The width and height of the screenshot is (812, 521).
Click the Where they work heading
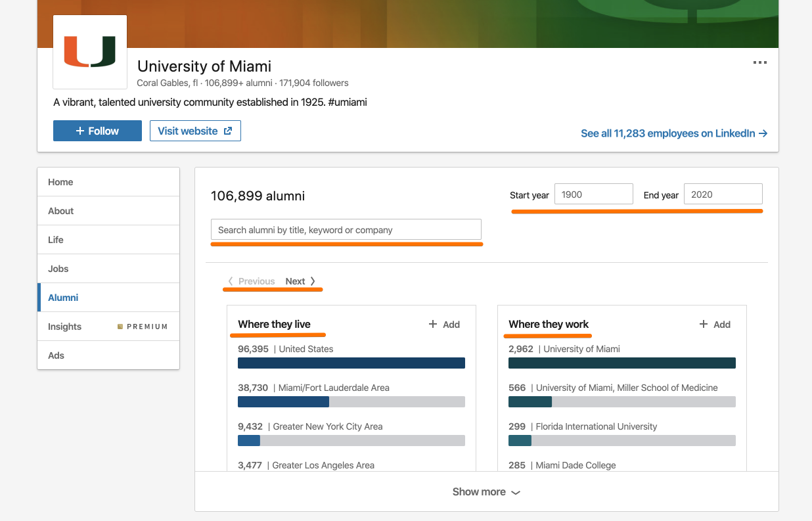pyautogui.click(x=549, y=325)
